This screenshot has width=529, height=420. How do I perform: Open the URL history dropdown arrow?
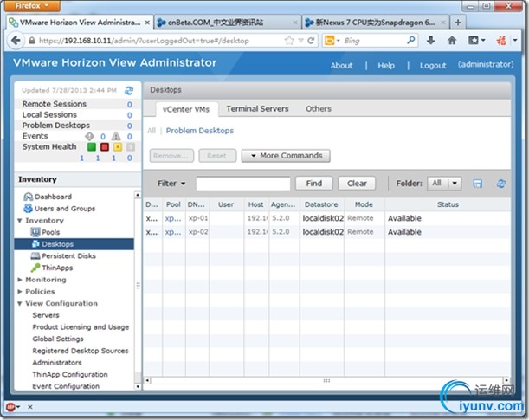coord(300,41)
